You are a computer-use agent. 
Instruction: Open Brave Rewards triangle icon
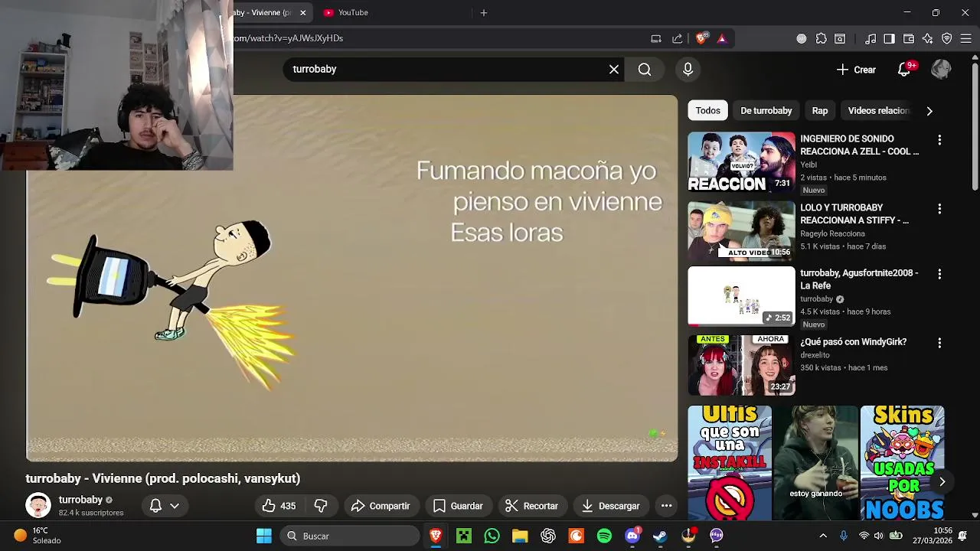coord(721,39)
